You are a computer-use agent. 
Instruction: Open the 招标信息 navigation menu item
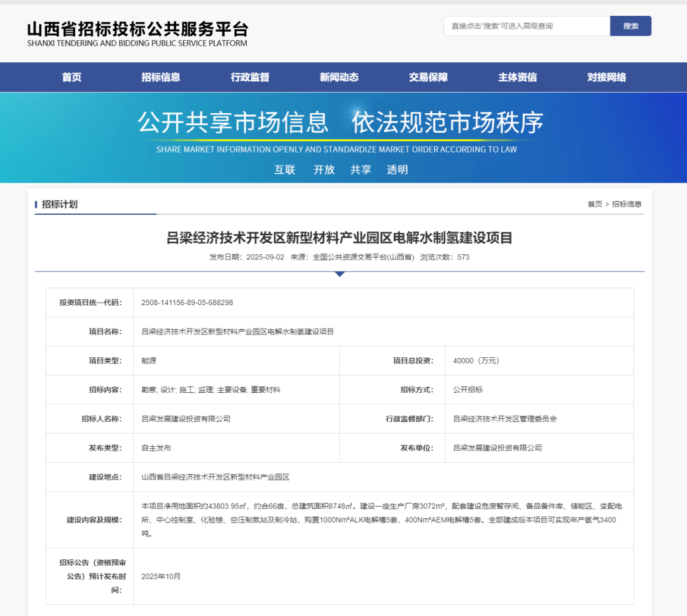click(160, 77)
